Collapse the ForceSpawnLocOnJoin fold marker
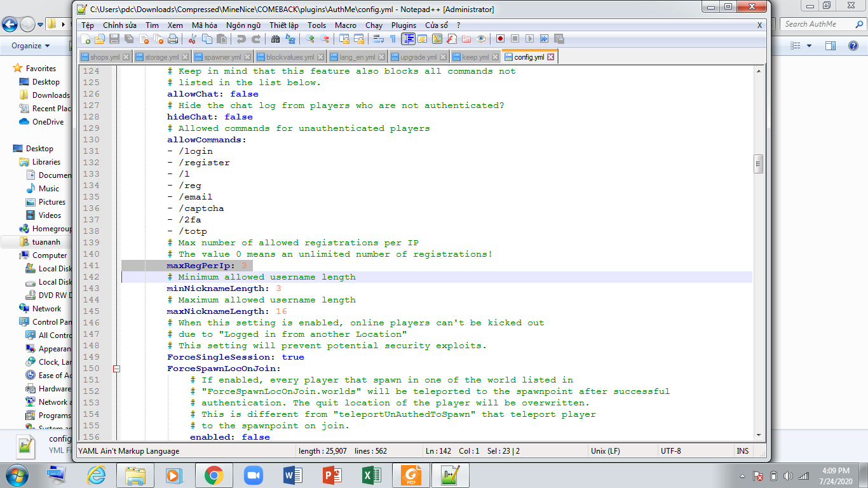868x488 pixels. pyautogui.click(x=116, y=369)
